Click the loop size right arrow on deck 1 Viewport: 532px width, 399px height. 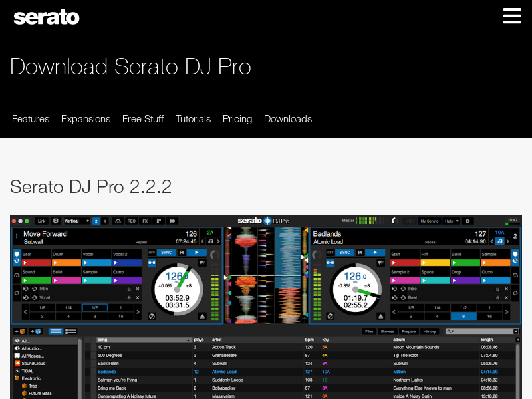click(138, 311)
